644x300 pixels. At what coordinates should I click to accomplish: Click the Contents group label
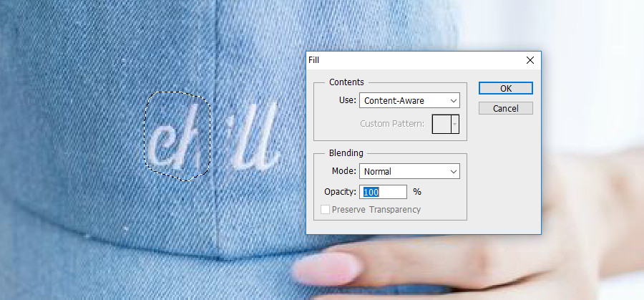coord(346,82)
